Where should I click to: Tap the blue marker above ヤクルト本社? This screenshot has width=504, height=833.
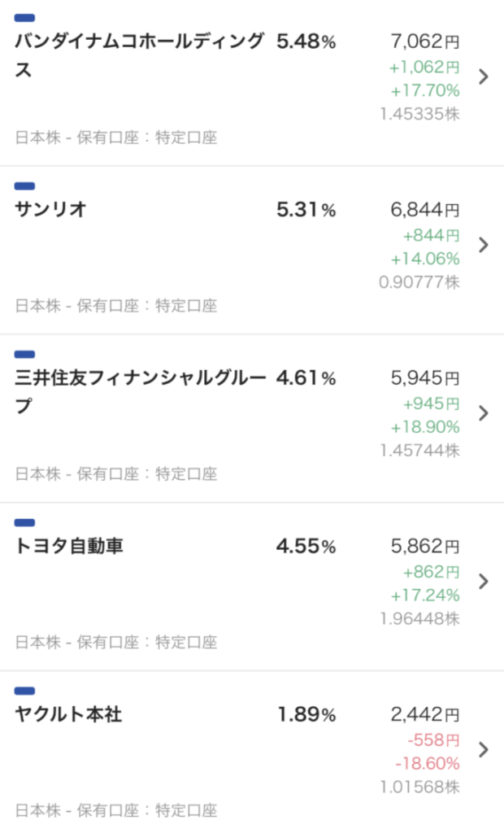tap(25, 691)
